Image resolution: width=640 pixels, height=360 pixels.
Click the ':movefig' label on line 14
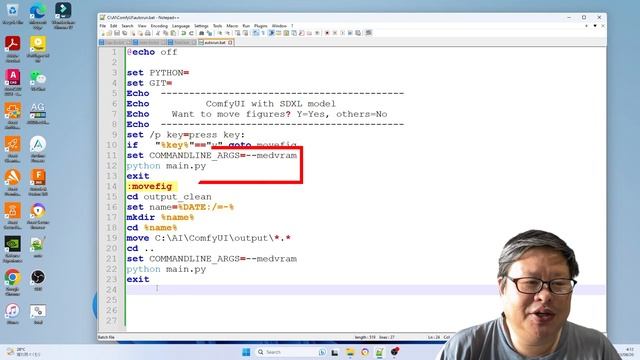(149, 187)
